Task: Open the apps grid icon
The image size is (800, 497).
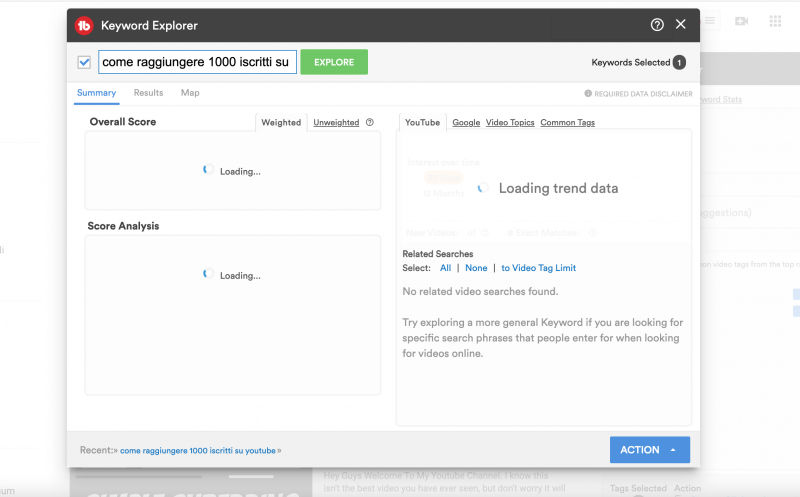Action: point(775,21)
